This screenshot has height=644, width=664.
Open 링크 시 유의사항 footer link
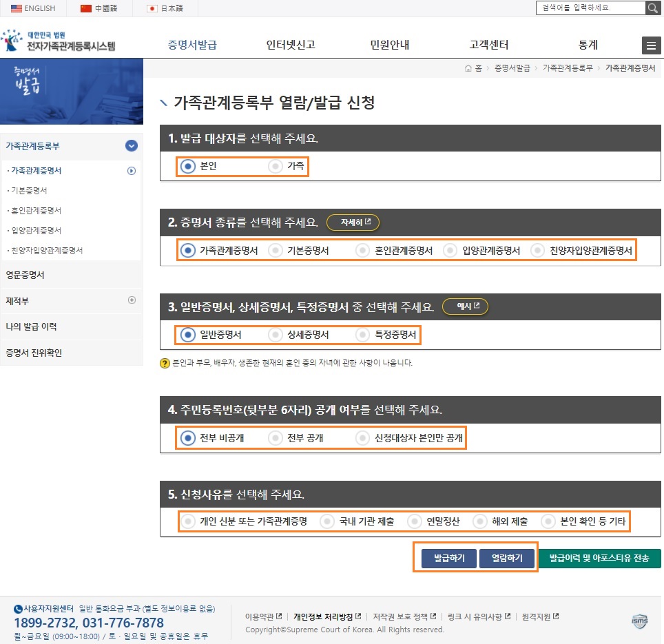pyautogui.click(x=479, y=617)
